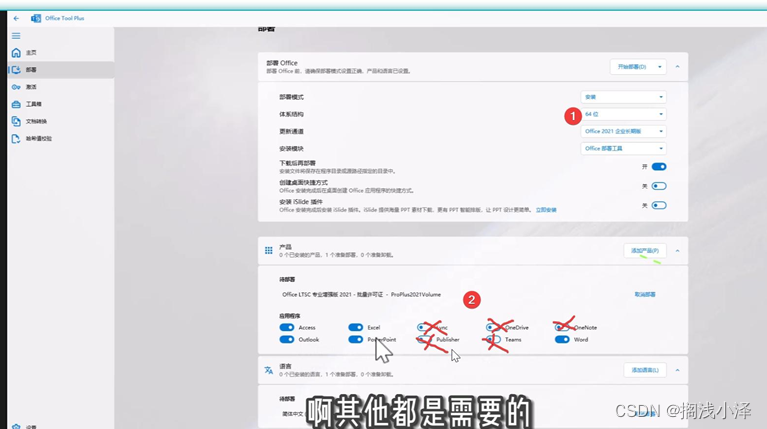Viewport: 767px width, 429px height.
Task: Open the 部署模式 dropdown
Action: tap(623, 97)
